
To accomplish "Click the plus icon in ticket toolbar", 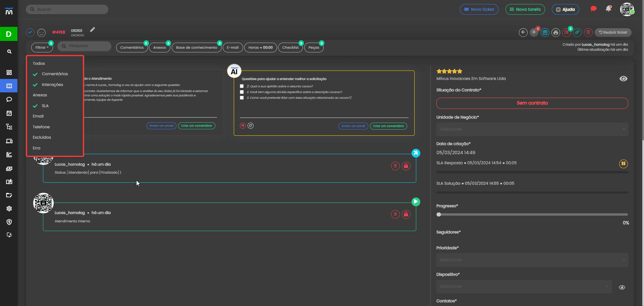I will (x=534, y=32).
